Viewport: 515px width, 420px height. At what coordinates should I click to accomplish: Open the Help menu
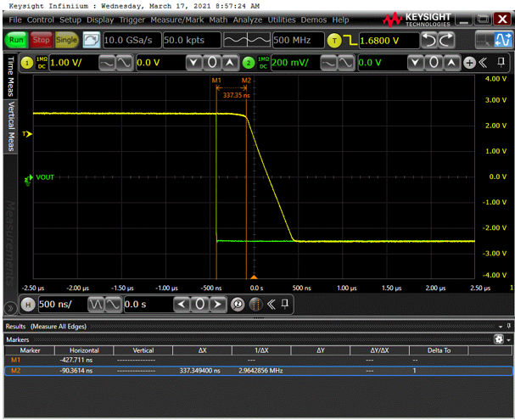tap(340, 20)
